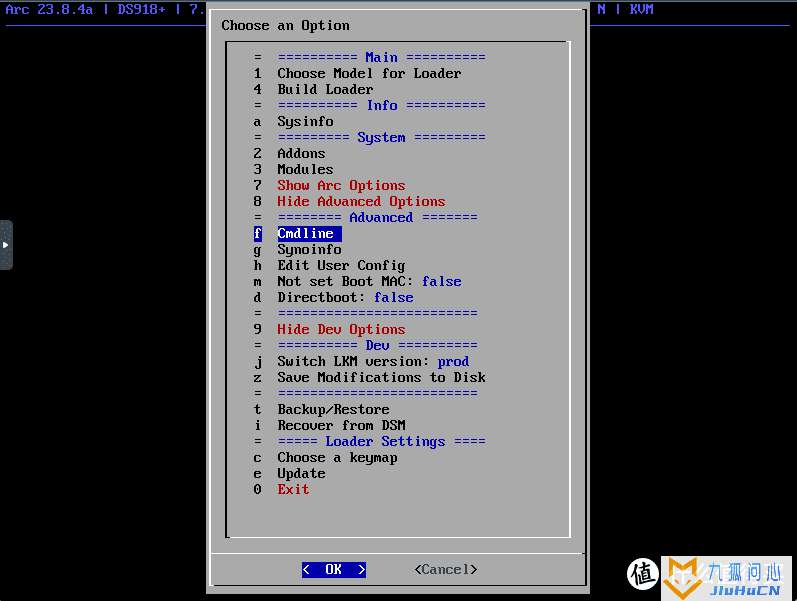Switch LKM version prod entry
Viewport: 797px width, 601px height.
[x=373, y=362]
